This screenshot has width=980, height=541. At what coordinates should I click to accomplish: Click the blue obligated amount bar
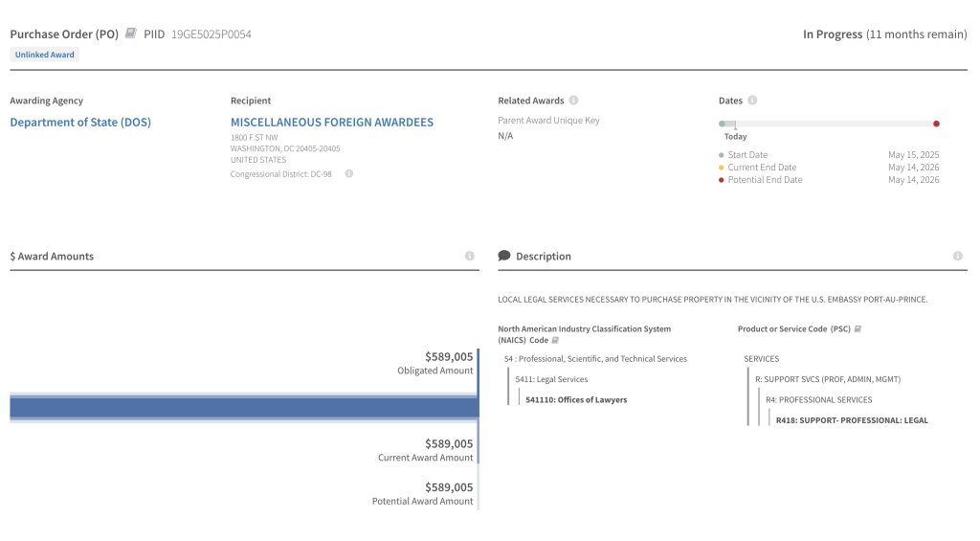click(243, 408)
